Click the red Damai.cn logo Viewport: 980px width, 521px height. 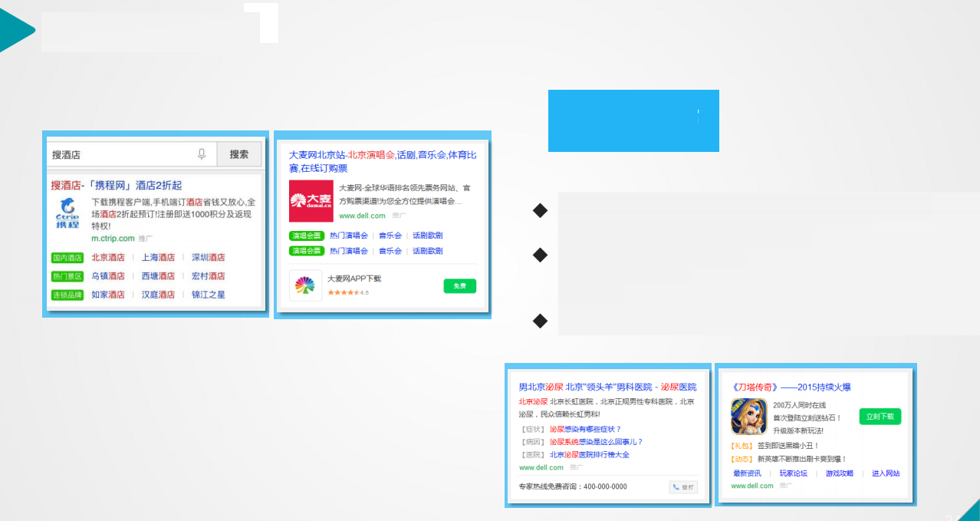[x=311, y=201]
